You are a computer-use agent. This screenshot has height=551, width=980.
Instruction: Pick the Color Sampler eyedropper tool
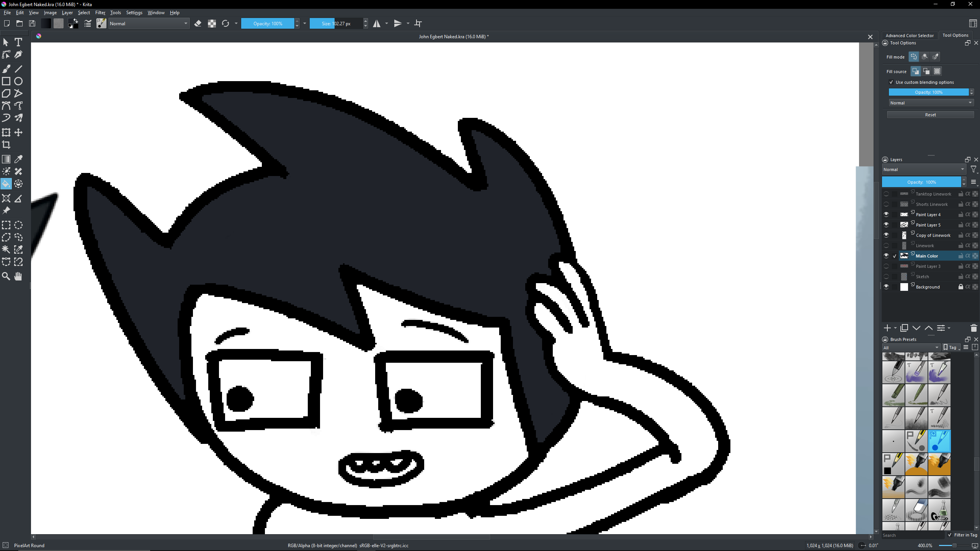point(18,159)
